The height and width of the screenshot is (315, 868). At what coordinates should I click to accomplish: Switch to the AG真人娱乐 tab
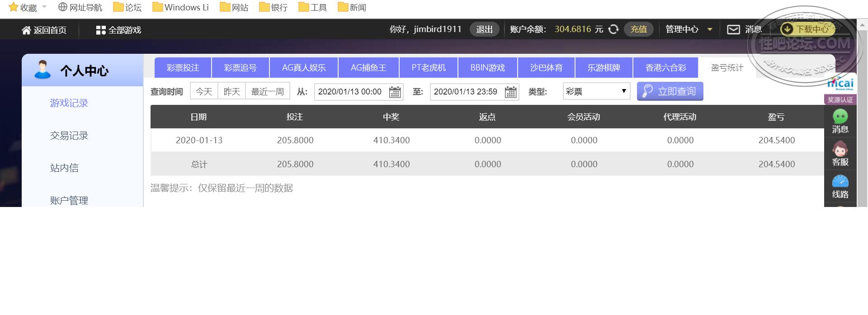(x=304, y=68)
